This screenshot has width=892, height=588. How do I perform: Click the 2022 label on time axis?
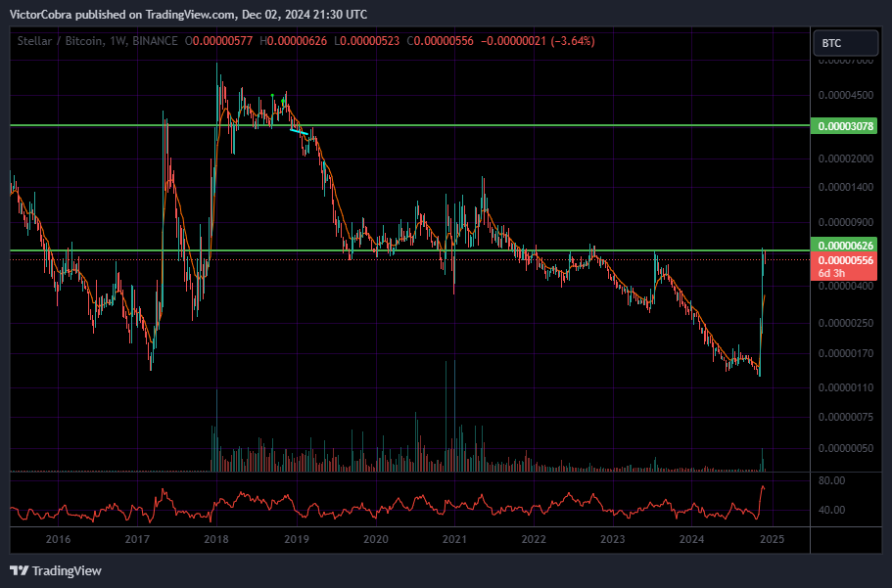534,539
